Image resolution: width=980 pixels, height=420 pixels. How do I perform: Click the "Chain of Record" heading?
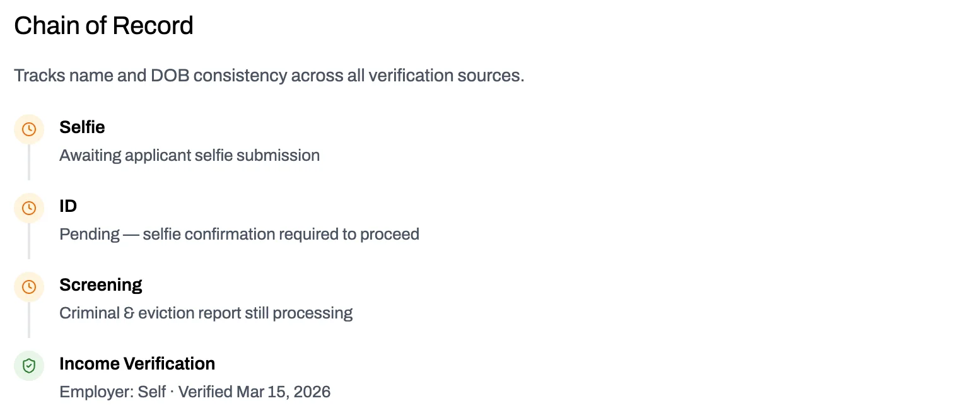[103, 26]
